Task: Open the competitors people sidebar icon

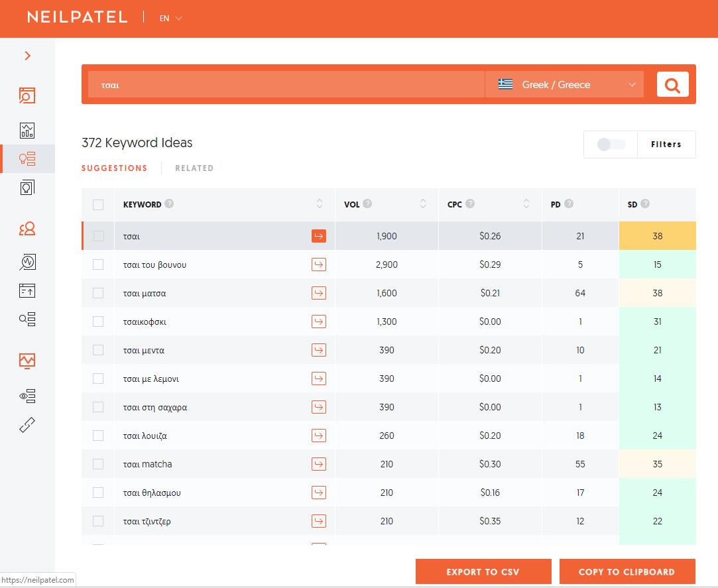Action: pyautogui.click(x=27, y=229)
